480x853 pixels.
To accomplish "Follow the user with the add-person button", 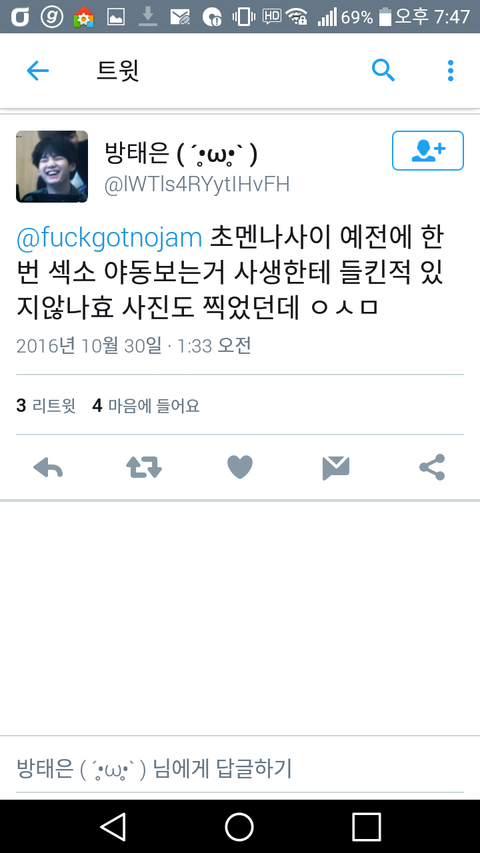I will point(428,151).
